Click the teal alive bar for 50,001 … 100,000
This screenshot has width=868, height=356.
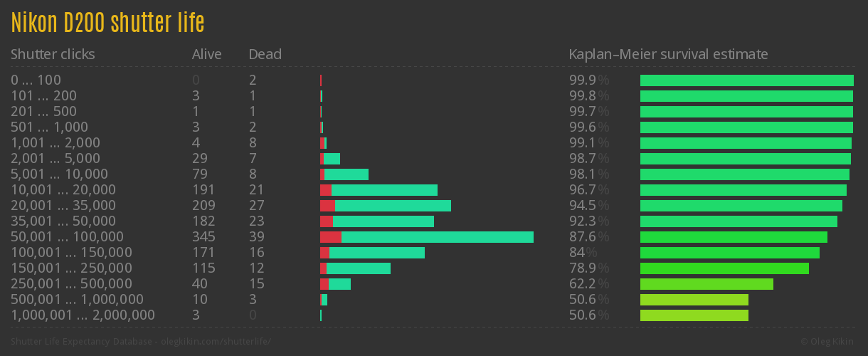tap(437, 237)
